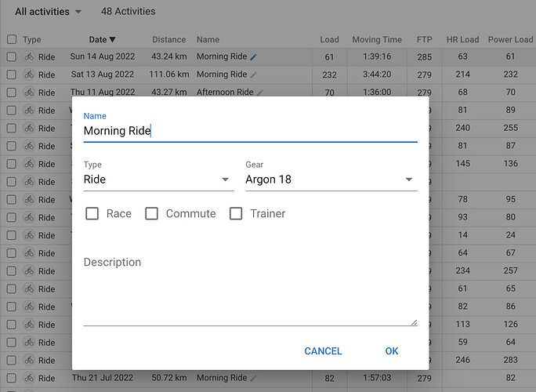Click the Name column header in table

tap(208, 40)
